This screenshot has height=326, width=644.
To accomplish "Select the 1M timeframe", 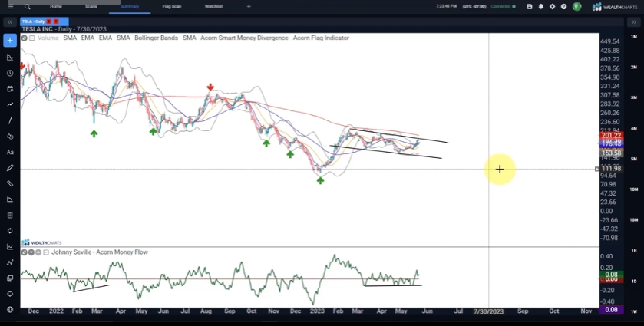I will pyautogui.click(x=634, y=37).
